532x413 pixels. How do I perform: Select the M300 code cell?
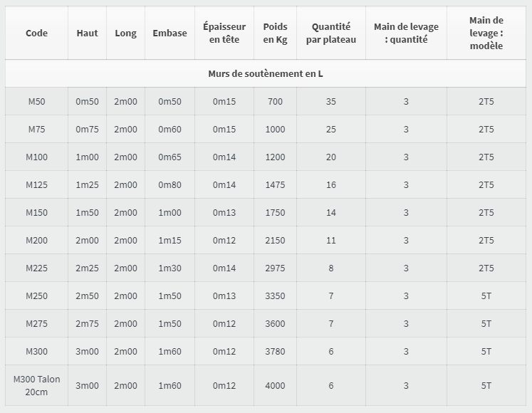coord(36,352)
